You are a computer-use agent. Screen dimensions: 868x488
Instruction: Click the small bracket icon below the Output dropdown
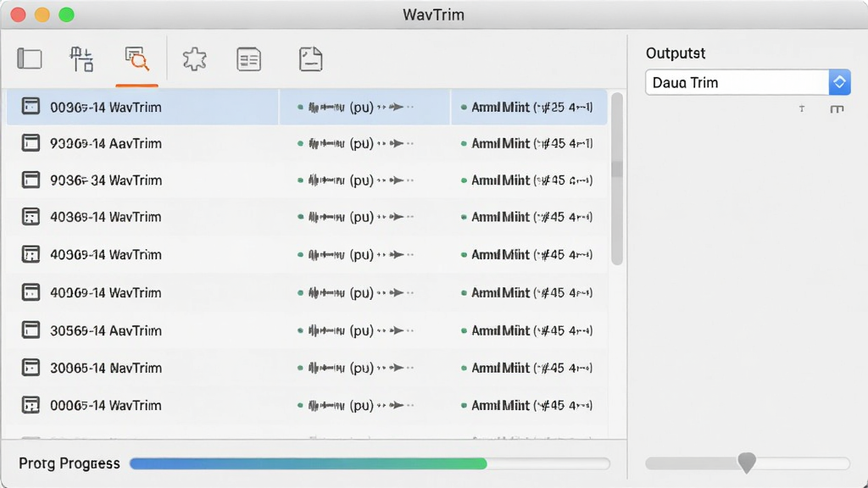pos(837,109)
